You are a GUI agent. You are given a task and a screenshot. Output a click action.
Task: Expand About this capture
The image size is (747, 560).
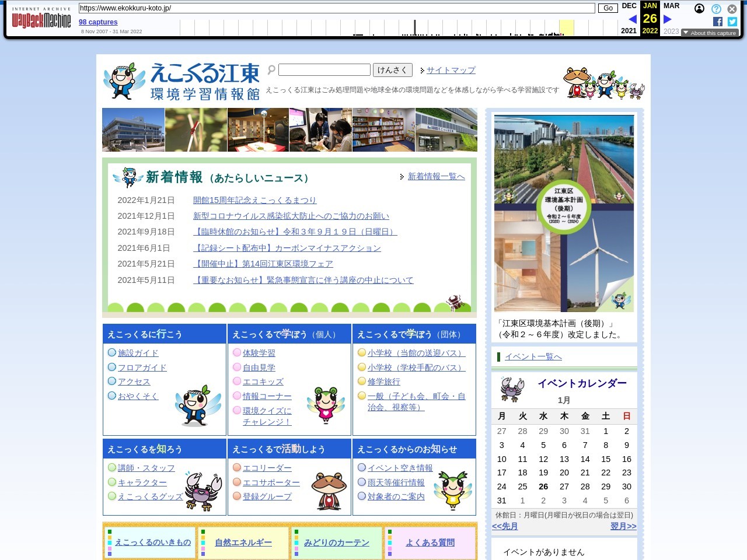[x=710, y=33]
